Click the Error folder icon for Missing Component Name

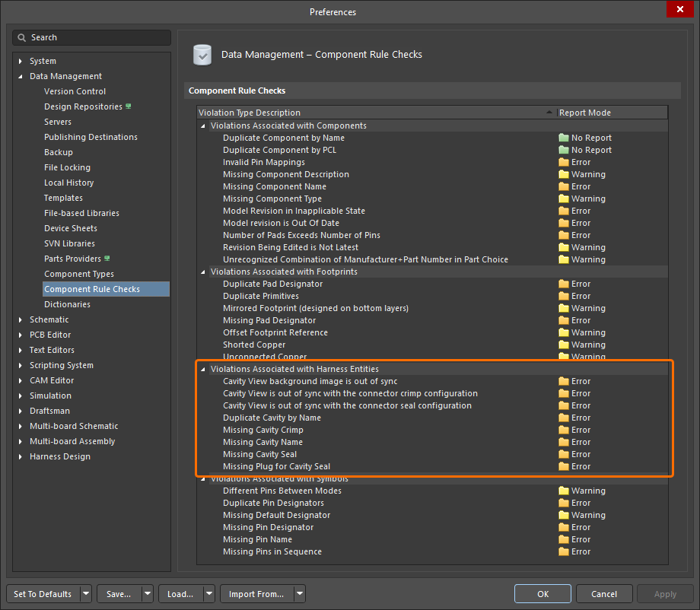564,186
